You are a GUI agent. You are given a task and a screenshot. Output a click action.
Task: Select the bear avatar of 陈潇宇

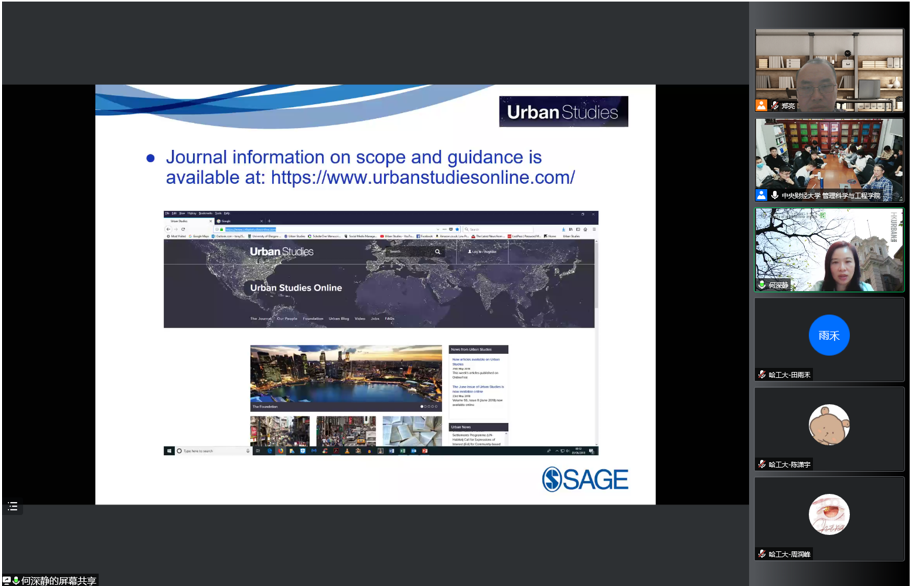click(x=828, y=425)
